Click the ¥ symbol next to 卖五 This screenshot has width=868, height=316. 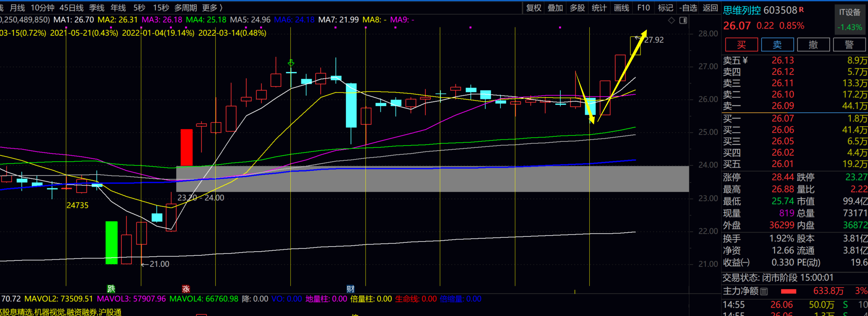click(x=745, y=61)
